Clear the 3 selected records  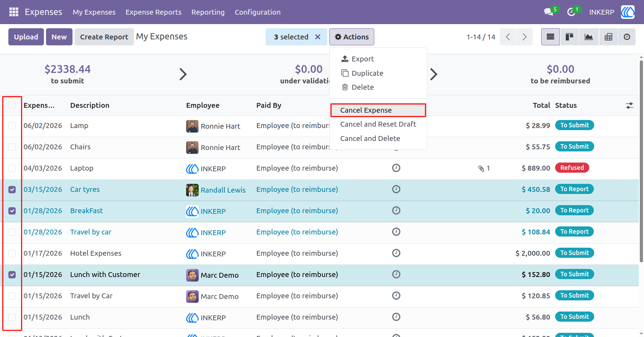(318, 37)
